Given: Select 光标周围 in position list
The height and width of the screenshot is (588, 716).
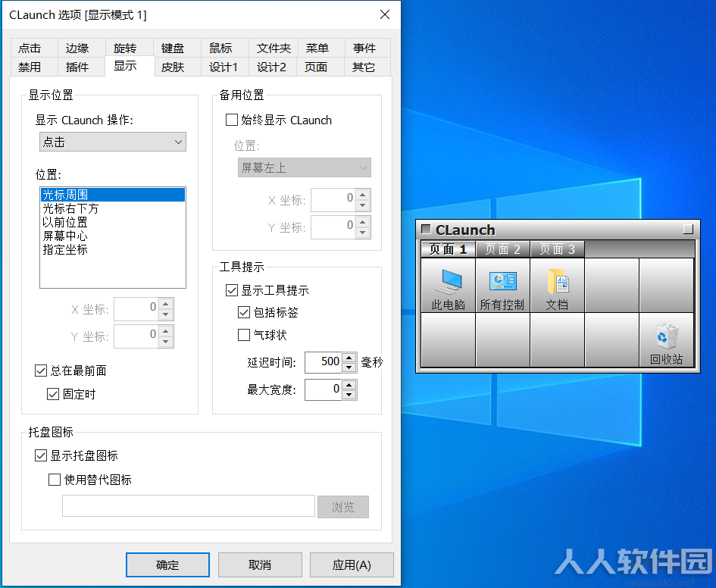Looking at the screenshot, I should (x=113, y=195).
